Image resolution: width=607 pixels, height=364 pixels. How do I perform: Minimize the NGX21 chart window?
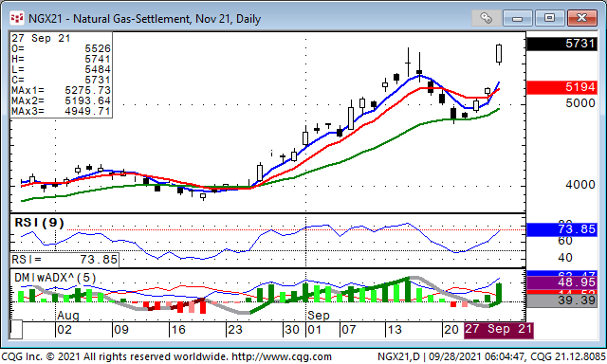(518, 18)
